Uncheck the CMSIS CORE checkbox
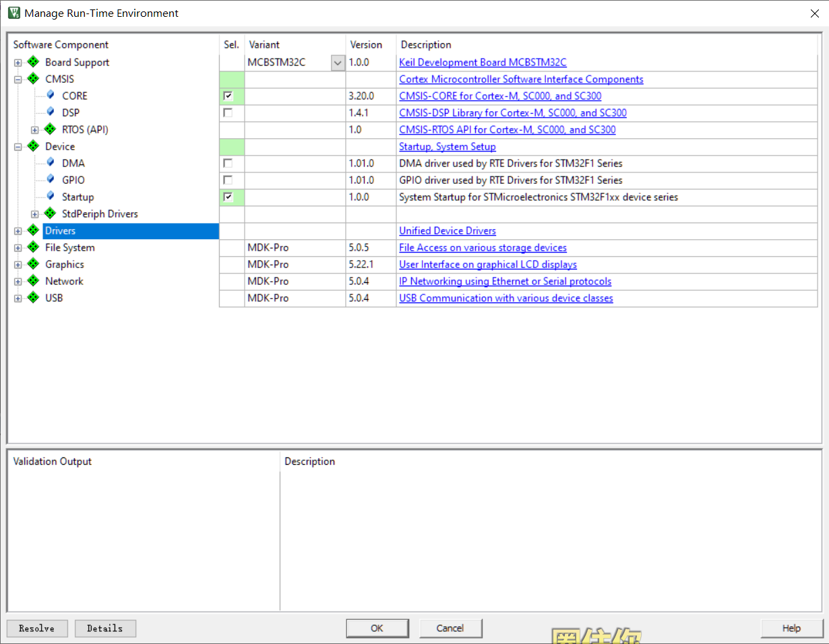This screenshot has height=644, width=829. 228,96
